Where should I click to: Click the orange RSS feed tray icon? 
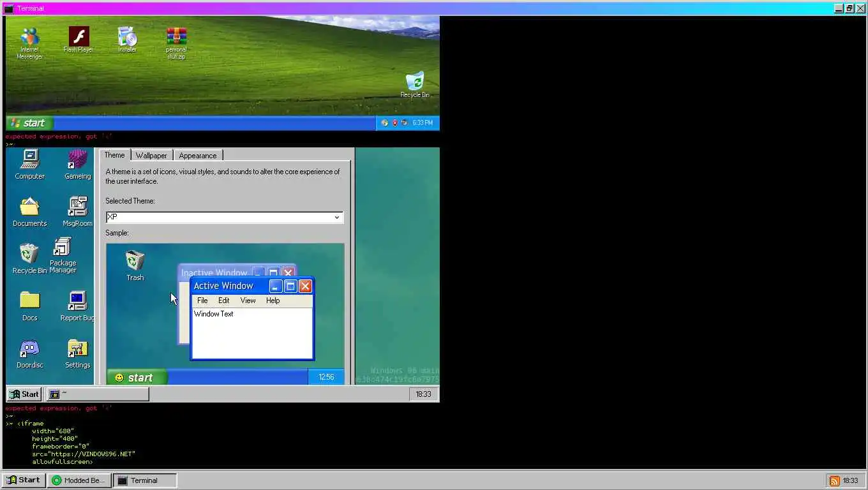point(834,480)
